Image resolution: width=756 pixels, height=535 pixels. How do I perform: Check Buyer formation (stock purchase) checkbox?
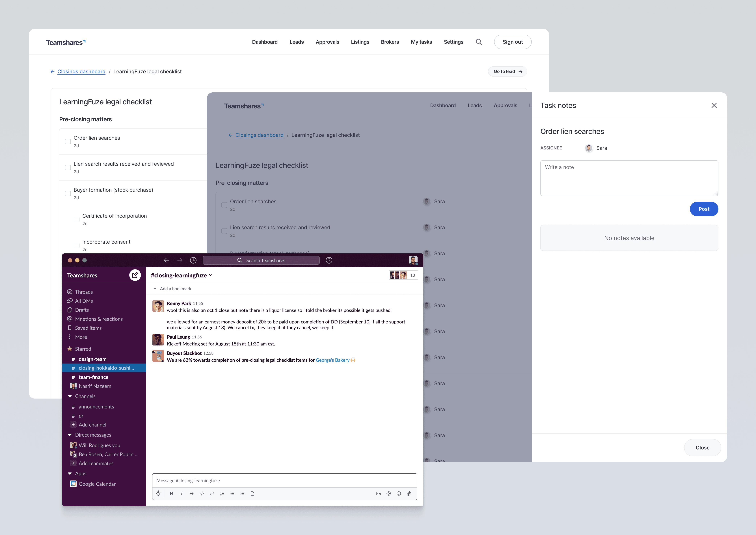click(x=68, y=193)
